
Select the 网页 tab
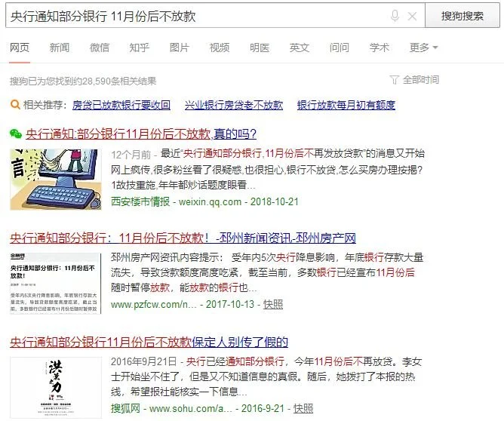pos(20,48)
